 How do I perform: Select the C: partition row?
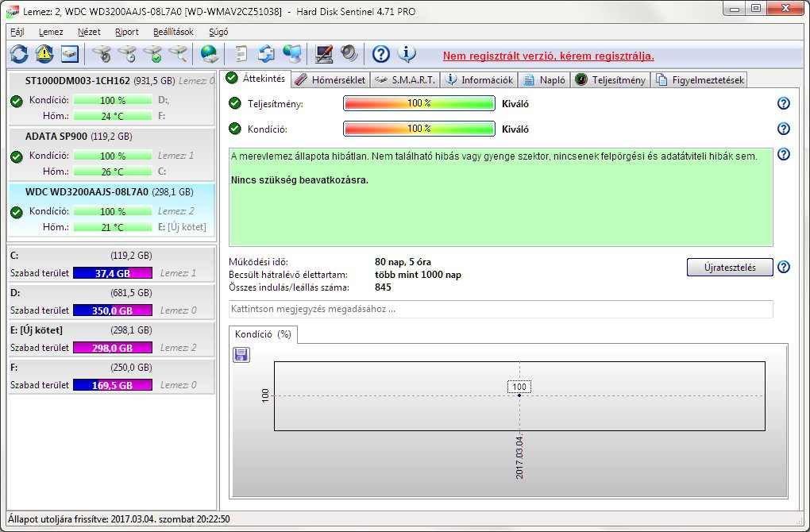tap(112, 264)
